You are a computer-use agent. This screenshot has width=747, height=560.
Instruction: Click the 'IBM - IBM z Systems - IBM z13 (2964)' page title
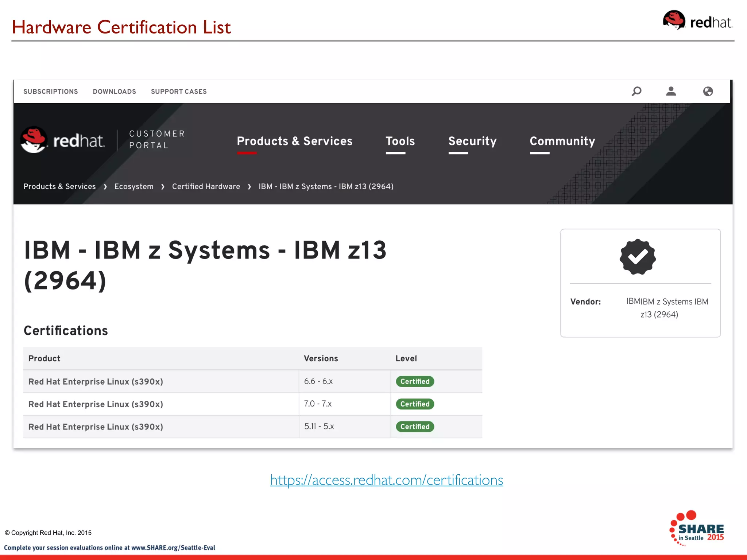point(205,265)
